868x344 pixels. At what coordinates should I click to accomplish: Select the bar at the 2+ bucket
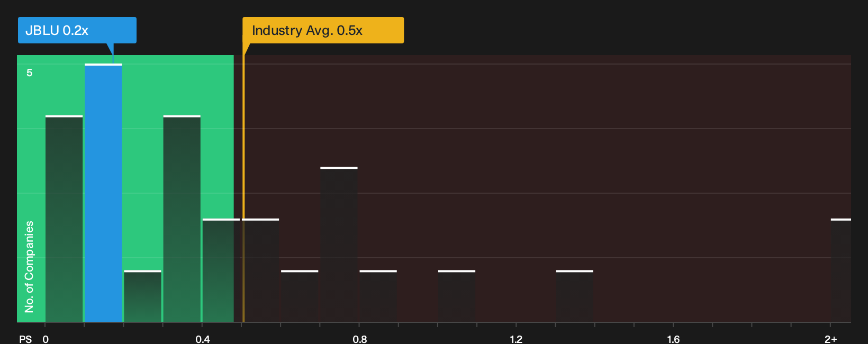(x=841, y=270)
